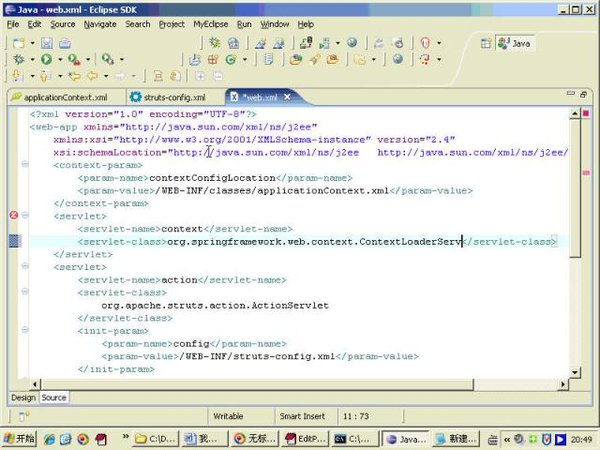Click the error marker beside servlet line
Image resolution: width=600 pixels, height=450 pixels.
14,215
